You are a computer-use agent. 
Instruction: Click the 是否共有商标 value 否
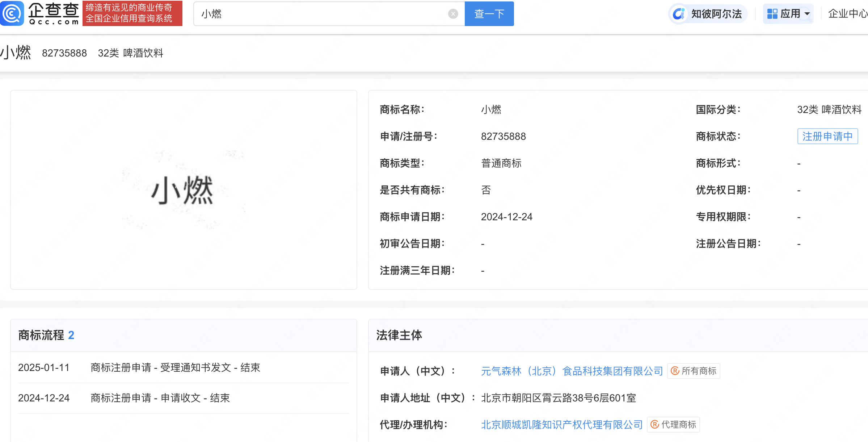(x=486, y=190)
